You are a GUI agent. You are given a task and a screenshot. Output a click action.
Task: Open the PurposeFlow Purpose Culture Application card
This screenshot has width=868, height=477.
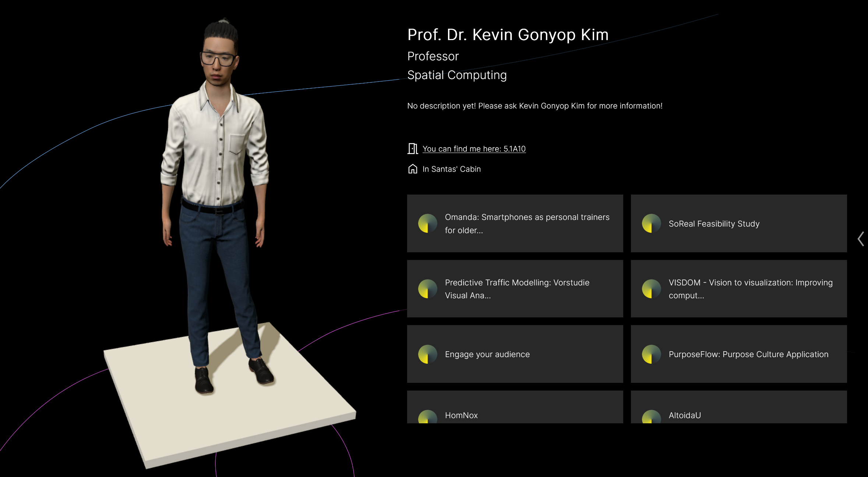[739, 354]
